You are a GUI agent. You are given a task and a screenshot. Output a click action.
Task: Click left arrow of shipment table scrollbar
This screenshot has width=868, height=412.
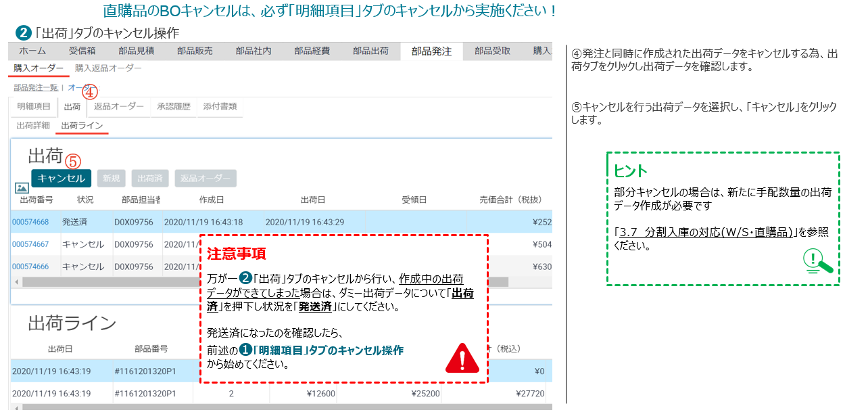[15, 281]
